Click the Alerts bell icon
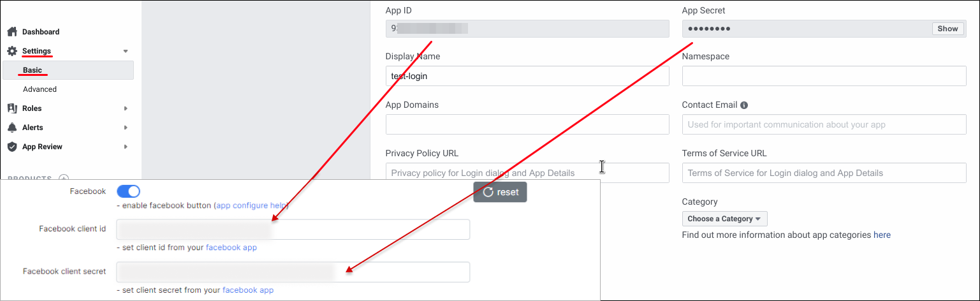980x301 pixels. [12, 128]
